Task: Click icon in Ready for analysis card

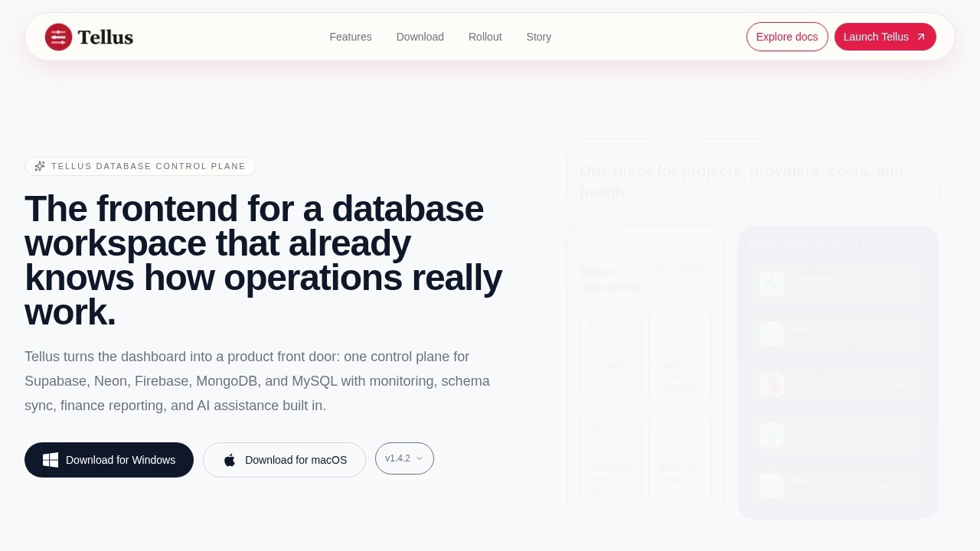Action: (665, 427)
